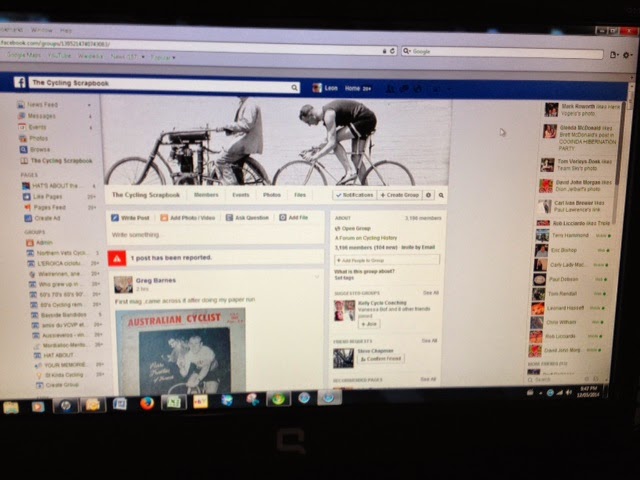Open the Australian Cyclist magazine photo

pyautogui.click(x=180, y=350)
